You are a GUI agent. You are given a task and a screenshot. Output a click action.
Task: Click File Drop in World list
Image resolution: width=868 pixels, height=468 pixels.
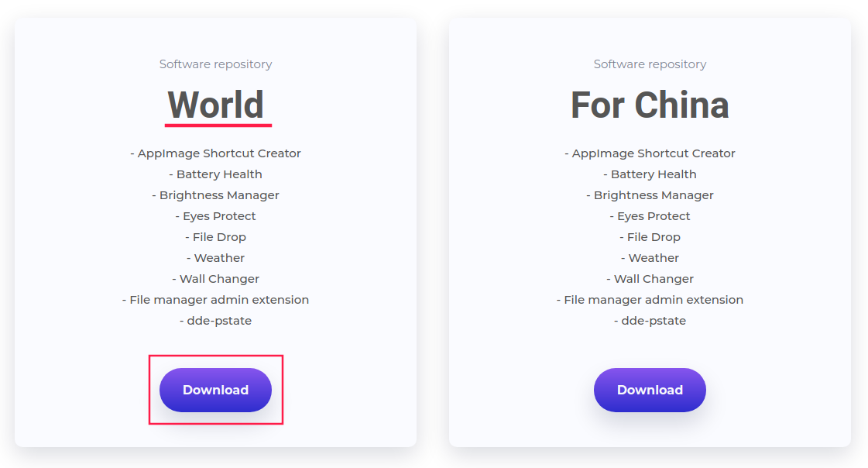coord(216,237)
